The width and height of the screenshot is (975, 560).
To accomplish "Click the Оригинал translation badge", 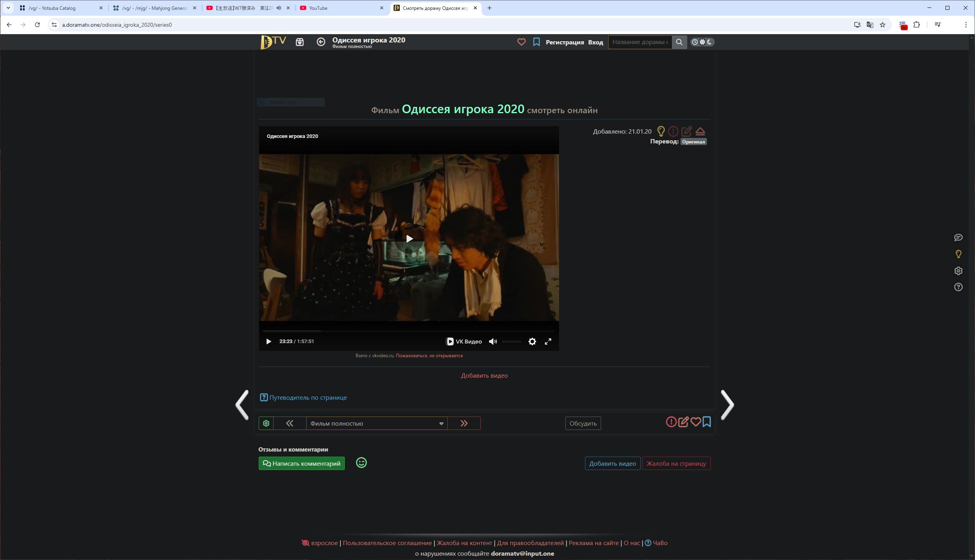I will (694, 141).
